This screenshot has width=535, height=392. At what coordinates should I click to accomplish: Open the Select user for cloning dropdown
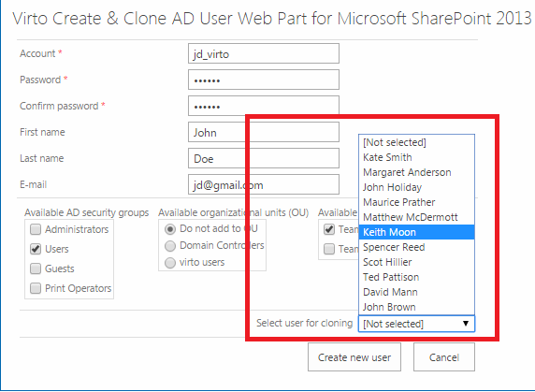click(x=416, y=324)
